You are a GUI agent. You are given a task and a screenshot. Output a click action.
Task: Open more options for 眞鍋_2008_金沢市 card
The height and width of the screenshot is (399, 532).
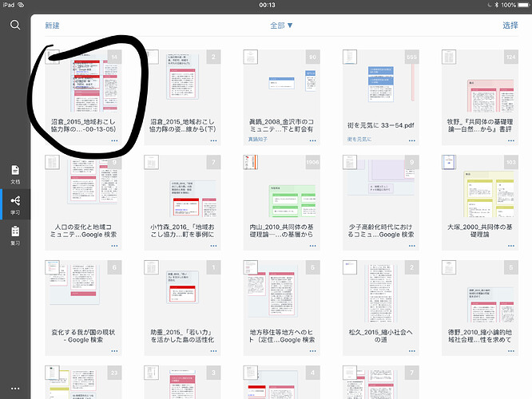(312, 140)
